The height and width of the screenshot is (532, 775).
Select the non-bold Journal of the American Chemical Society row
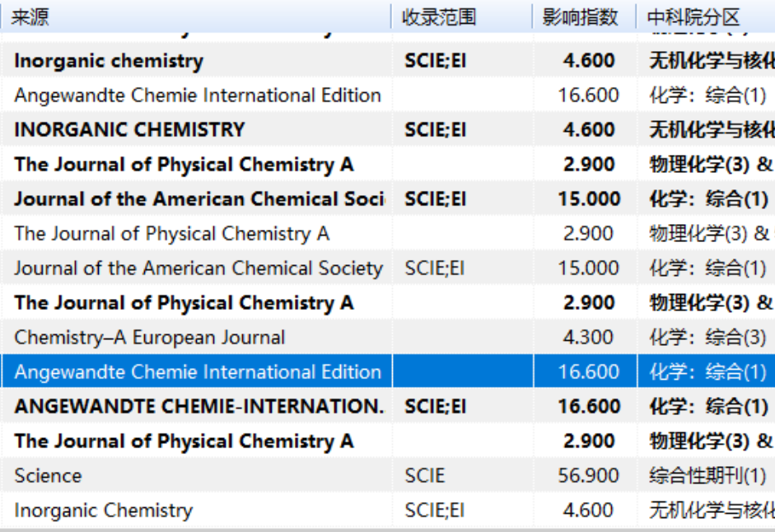pos(198,268)
